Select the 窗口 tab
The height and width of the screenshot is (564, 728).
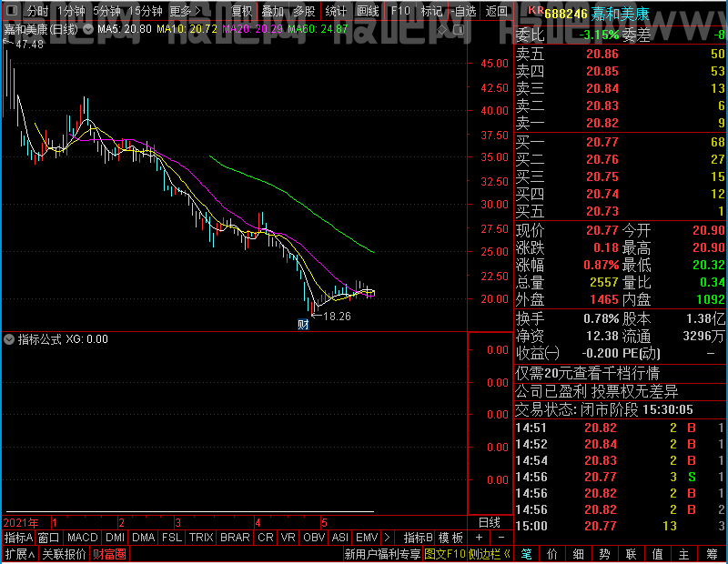pos(49,538)
